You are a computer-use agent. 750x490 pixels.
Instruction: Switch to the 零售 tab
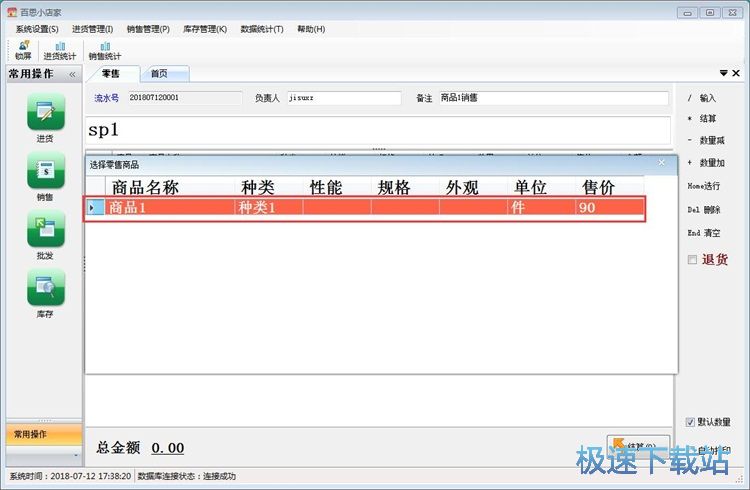[111, 74]
